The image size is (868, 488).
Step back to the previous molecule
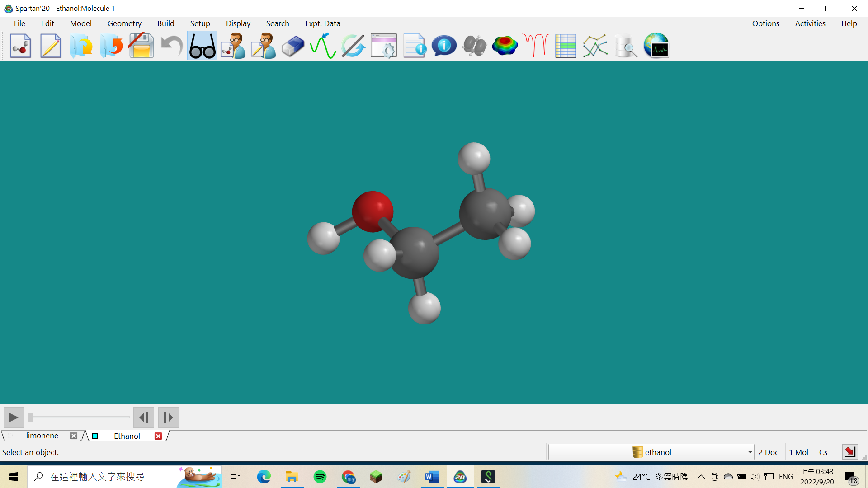click(x=144, y=418)
